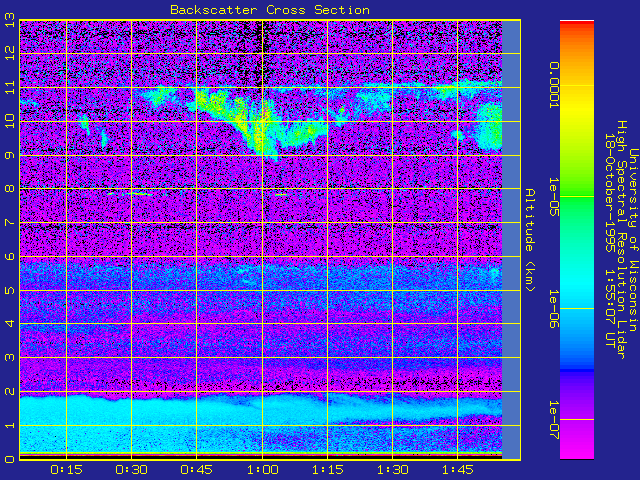Viewport: 640px width, 480px height.
Task: Click the altitude label 13
Action: click(x=9, y=20)
